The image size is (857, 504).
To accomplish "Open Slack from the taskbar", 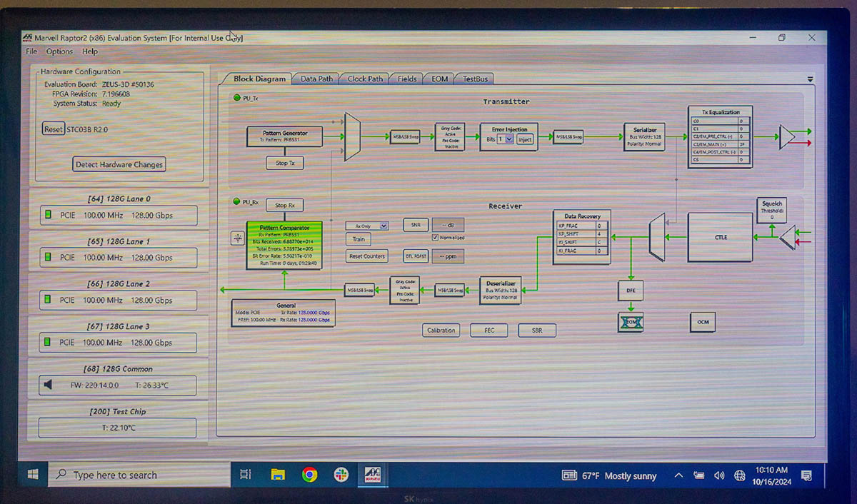I will point(341,475).
